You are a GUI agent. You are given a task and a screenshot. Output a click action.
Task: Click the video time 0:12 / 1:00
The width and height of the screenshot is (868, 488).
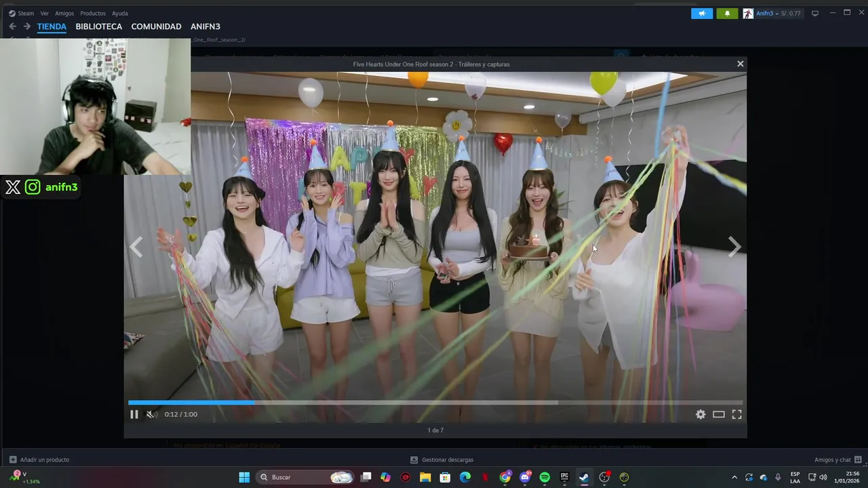181,414
